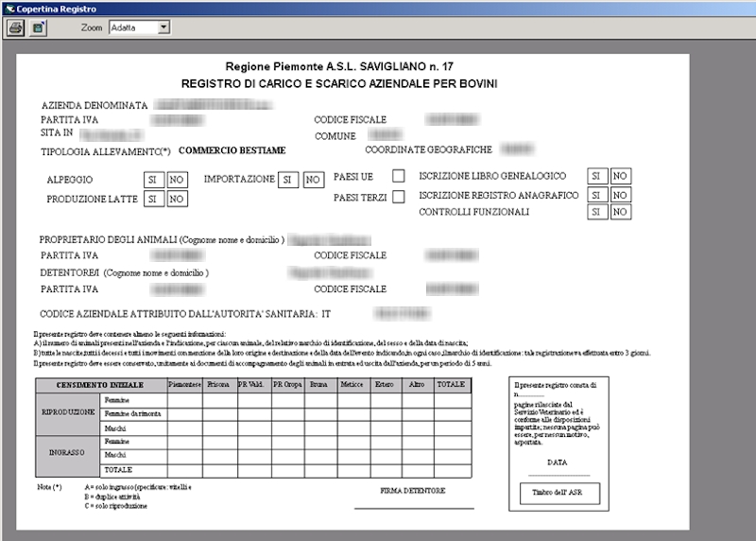Click the 'B = duplice attività' note
This screenshot has width=756, height=541.
[x=112, y=497]
